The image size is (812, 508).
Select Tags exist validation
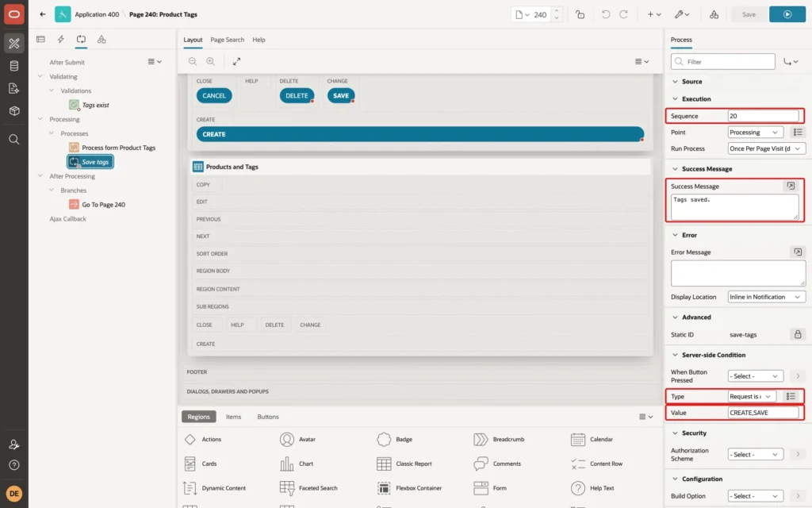click(x=95, y=105)
